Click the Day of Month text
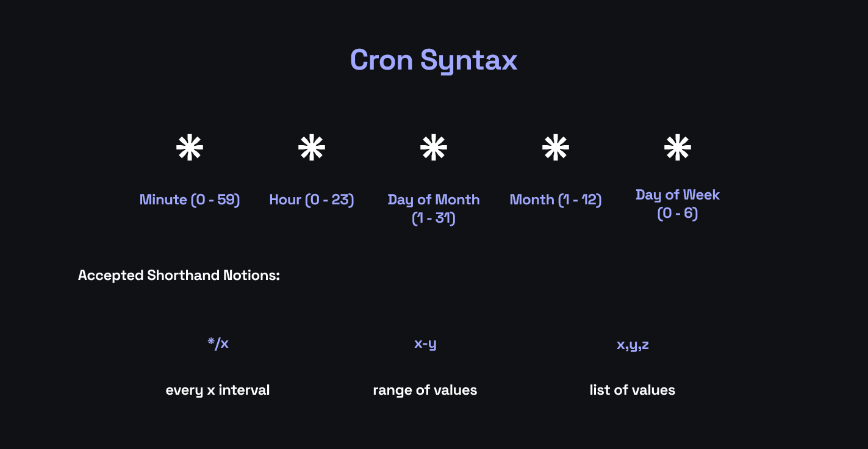The height and width of the screenshot is (449, 868). coord(434,199)
